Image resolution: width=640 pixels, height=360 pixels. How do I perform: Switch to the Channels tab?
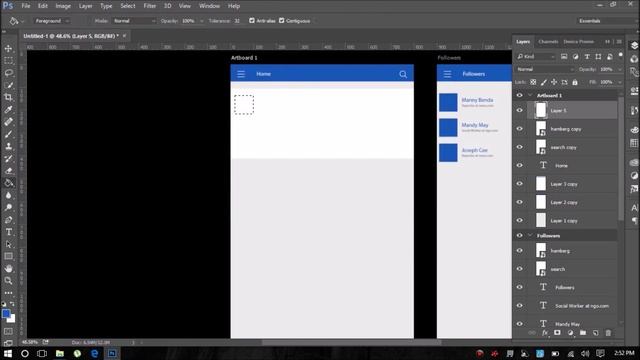point(548,42)
